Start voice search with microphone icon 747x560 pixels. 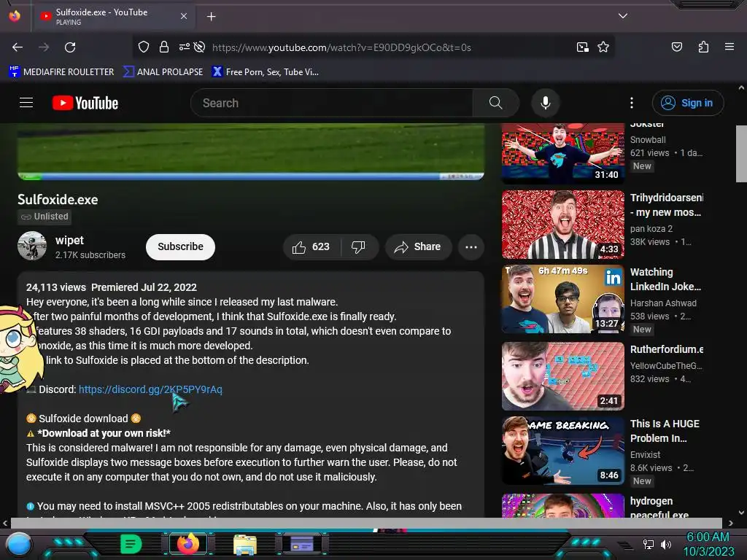click(546, 103)
